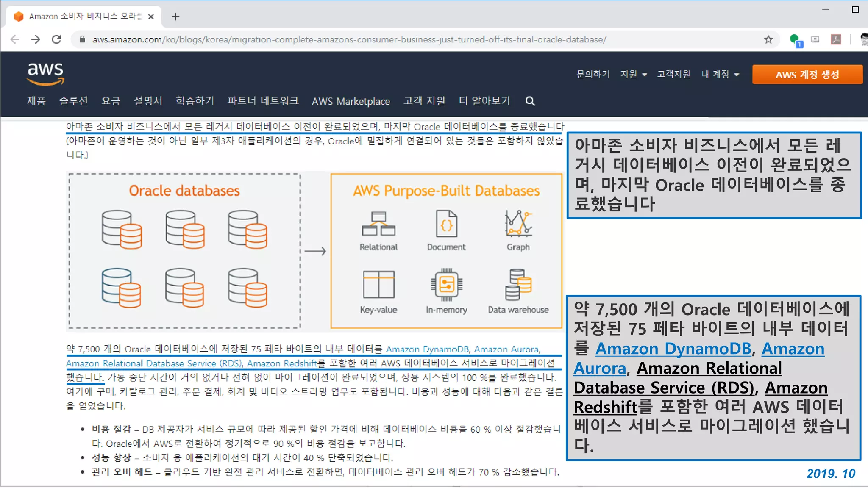Click the Oracle databases diagram heading
This screenshot has width=868, height=488.
tap(184, 191)
